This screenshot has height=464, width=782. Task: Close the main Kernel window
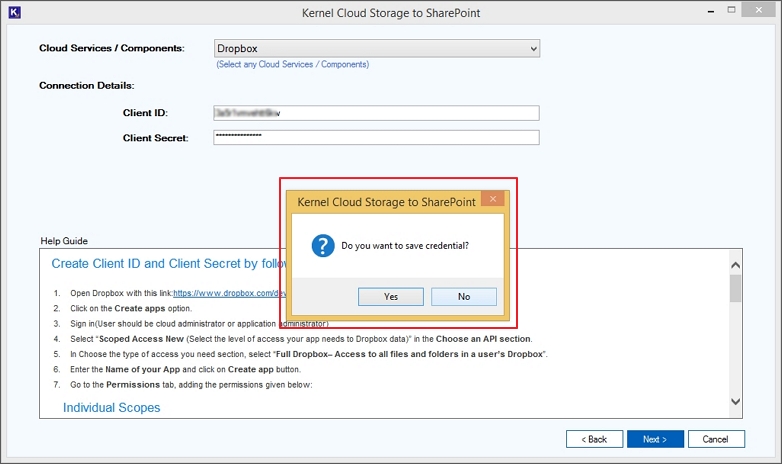759,9
